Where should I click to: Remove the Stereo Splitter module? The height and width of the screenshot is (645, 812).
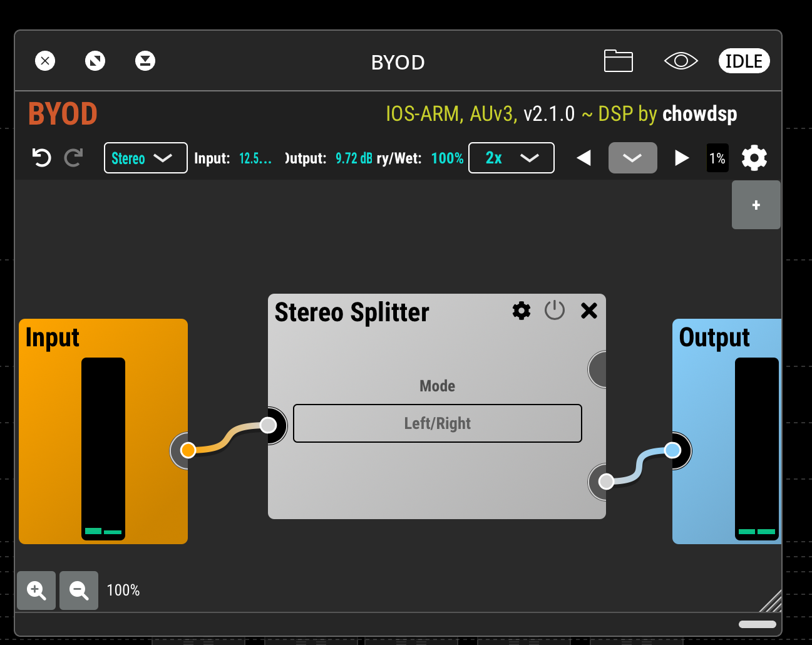(589, 311)
